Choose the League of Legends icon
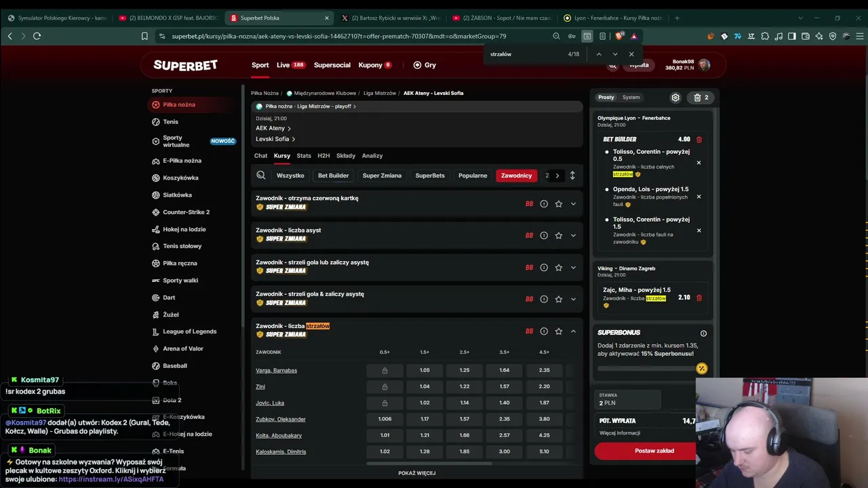Viewport: 868px width, 488px height. tap(156, 331)
